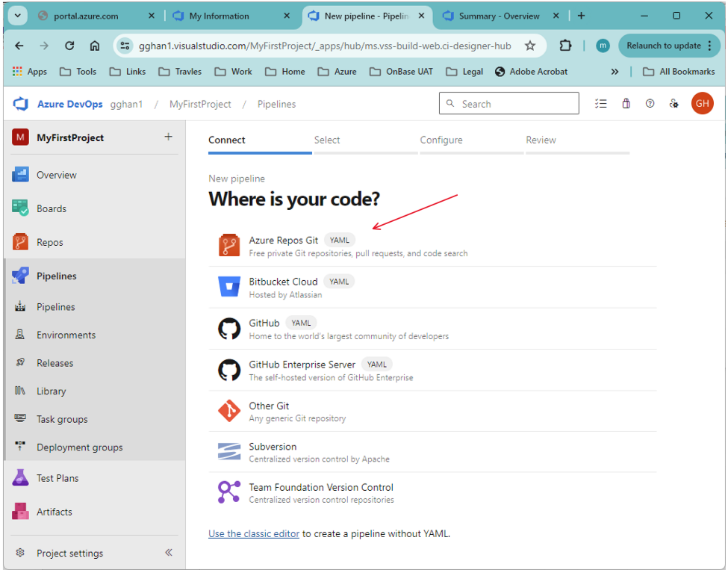Screen dimensions: 728x570
Task: Expand the hidden bookmarks with the chevron
Action: tap(615, 72)
